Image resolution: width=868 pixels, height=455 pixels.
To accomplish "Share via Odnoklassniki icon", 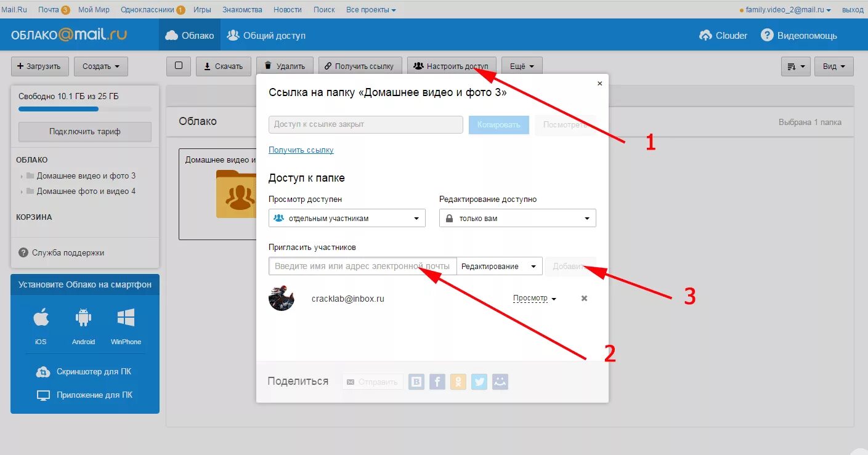I will point(458,382).
